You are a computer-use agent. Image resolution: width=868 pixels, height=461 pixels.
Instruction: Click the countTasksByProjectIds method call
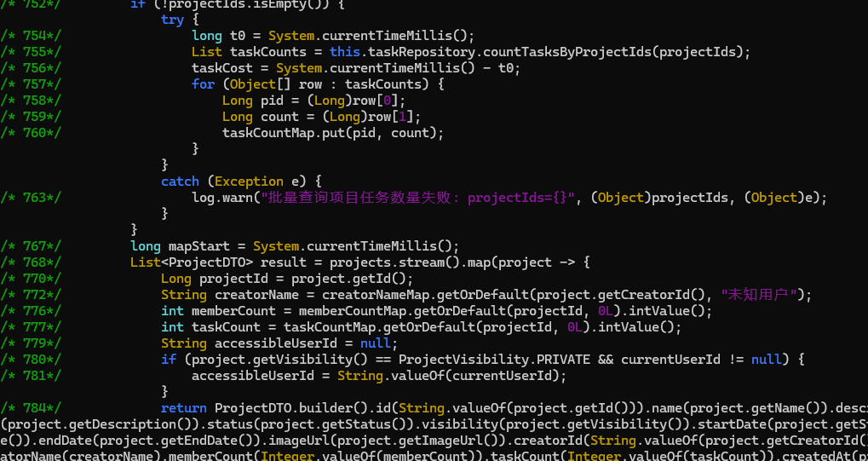pos(561,52)
